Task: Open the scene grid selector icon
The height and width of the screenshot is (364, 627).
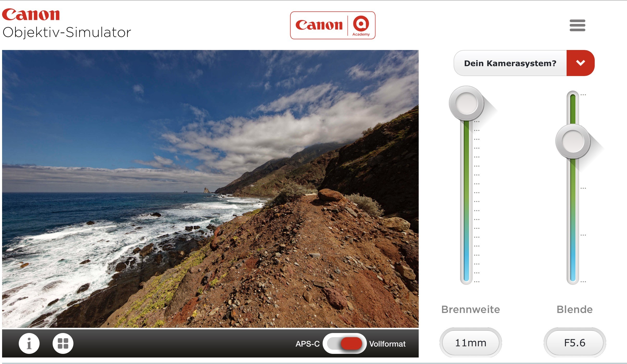Action: point(63,343)
